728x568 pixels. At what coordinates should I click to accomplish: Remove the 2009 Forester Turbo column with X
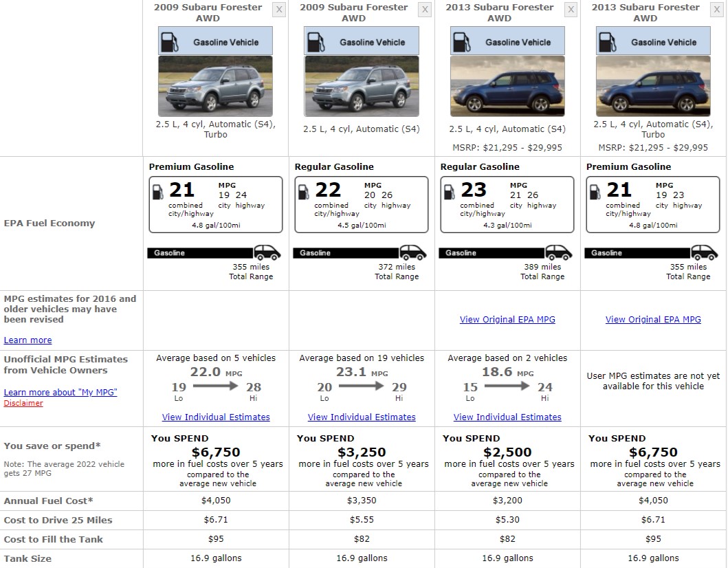coord(278,10)
